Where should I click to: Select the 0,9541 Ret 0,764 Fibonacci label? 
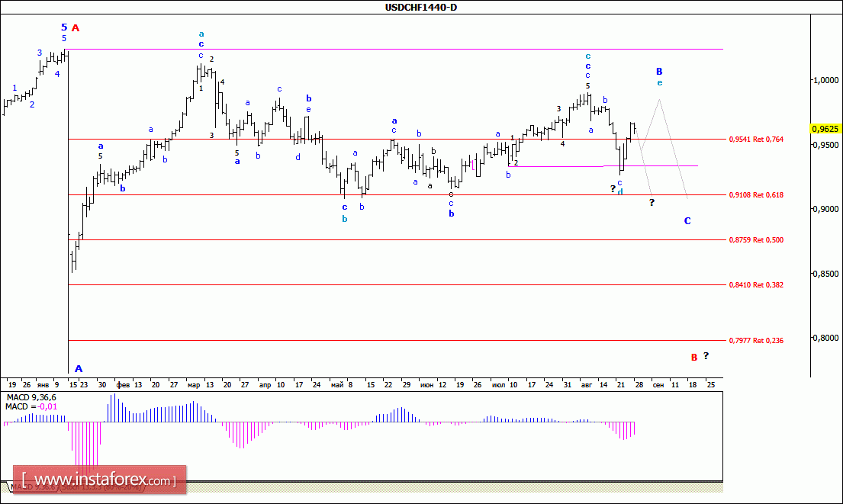coord(756,139)
